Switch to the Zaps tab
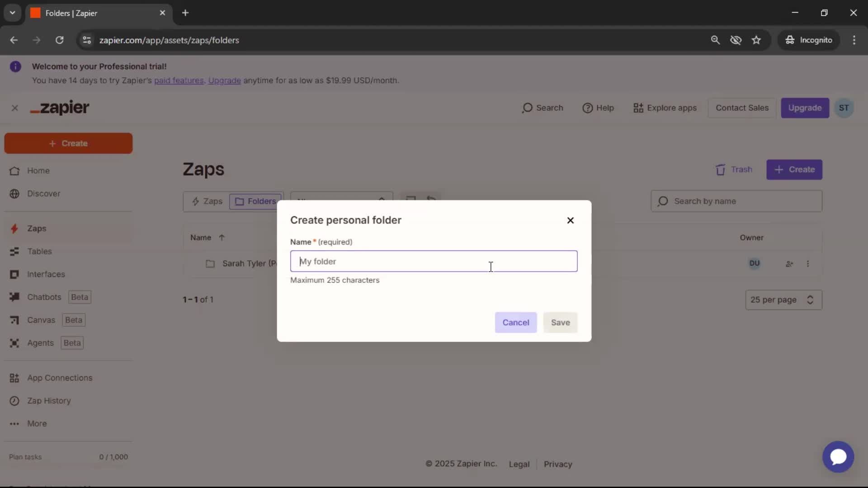The height and width of the screenshot is (488, 868). (207, 201)
